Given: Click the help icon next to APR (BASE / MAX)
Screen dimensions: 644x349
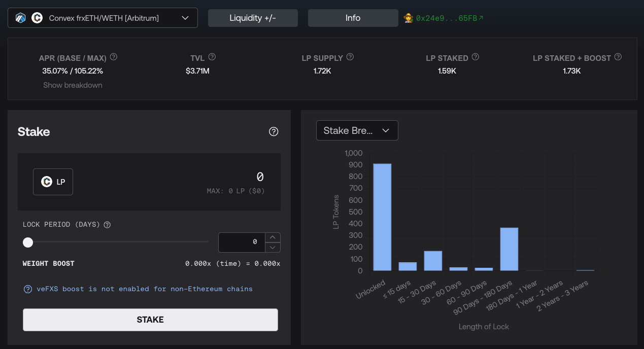Looking at the screenshot, I should (x=114, y=57).
